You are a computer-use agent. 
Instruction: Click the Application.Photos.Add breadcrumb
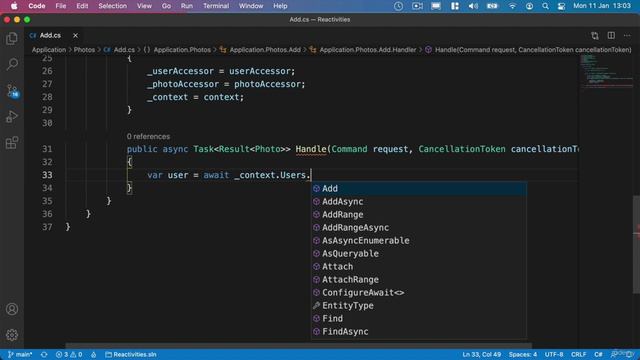pyautogui.click(x=260, y=50)
